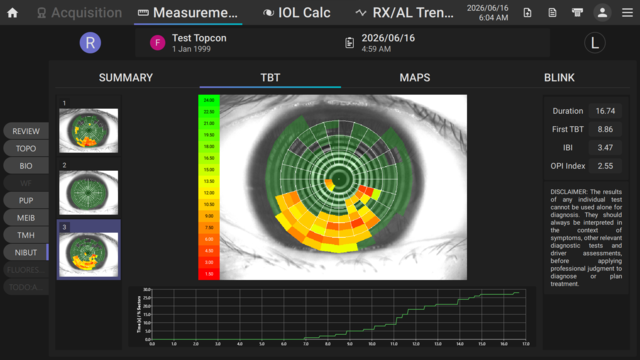The image size is (640, 360).
Task: Click the break-up time graph
Action: (x=332, y=317)
